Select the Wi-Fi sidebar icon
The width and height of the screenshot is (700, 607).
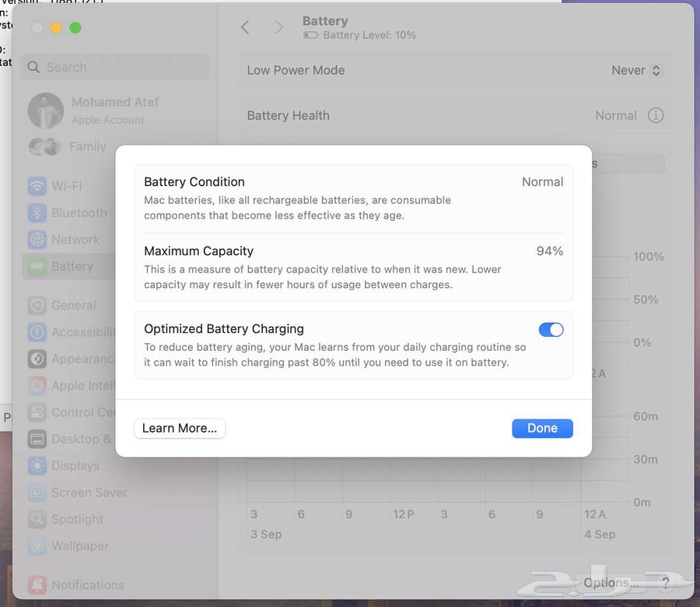click(37, 186)
